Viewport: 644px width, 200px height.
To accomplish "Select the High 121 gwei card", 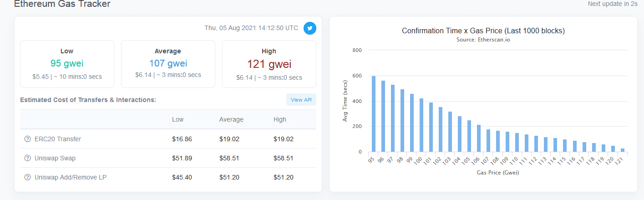I will tap(269, 64).
